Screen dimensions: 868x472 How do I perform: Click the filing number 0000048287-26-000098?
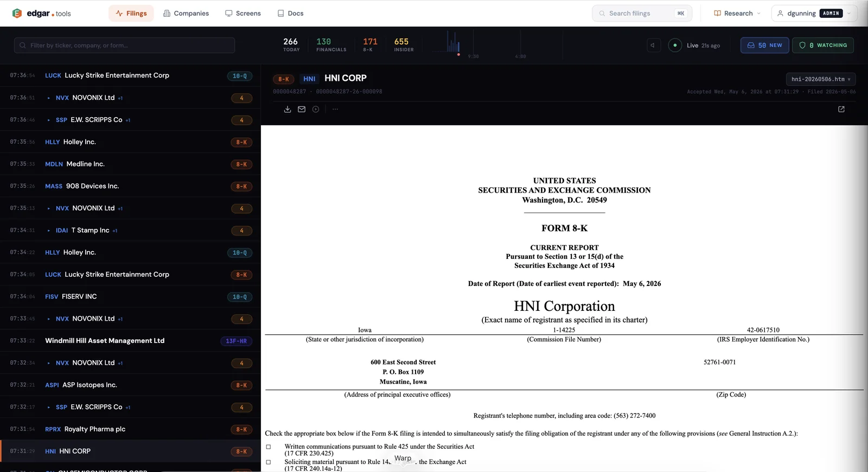point(349,92)
